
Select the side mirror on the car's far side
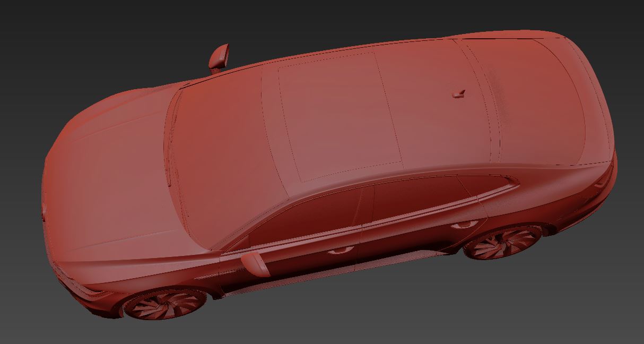(219, 57)
